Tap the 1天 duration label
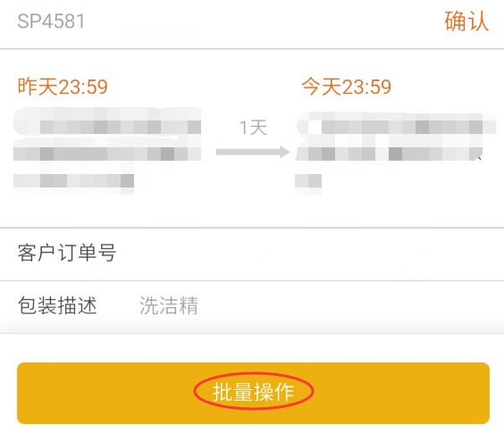 (253, 128)
